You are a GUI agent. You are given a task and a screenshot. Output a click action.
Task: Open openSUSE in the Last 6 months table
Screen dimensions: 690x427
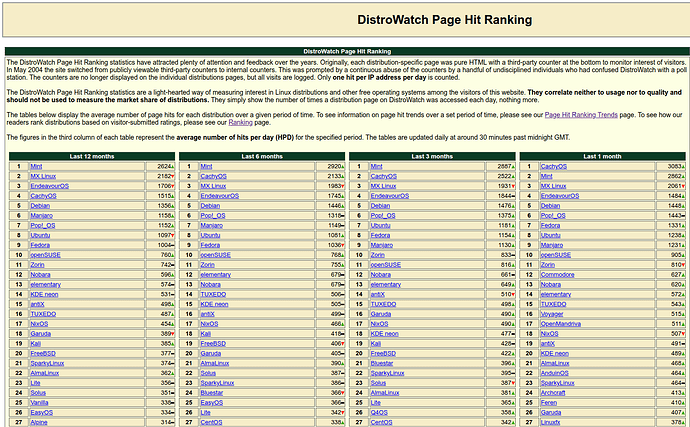click(x=216, y=255)
